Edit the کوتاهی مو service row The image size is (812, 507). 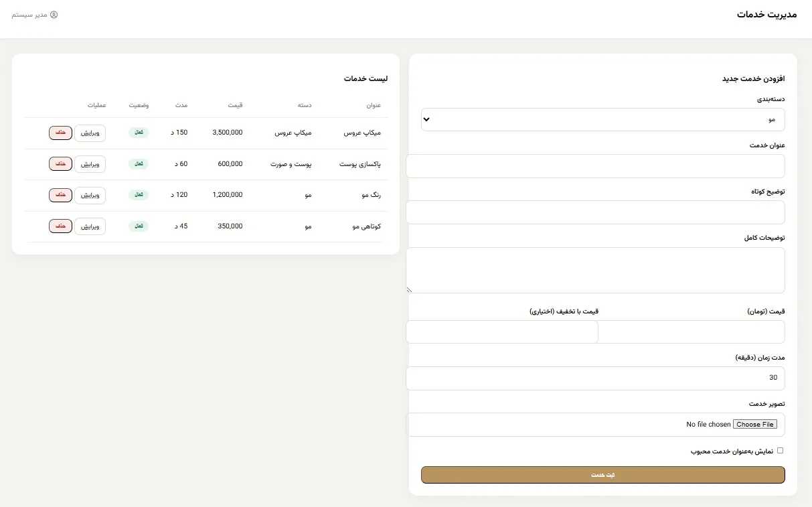[x=90, y=226]
